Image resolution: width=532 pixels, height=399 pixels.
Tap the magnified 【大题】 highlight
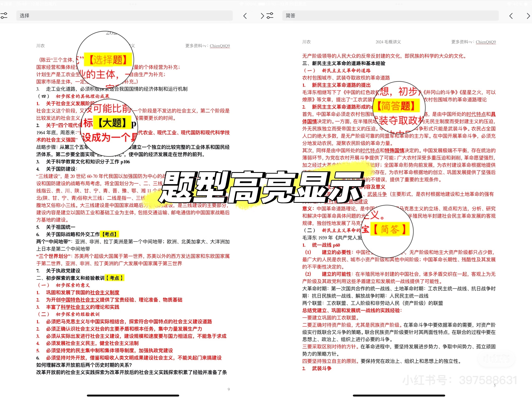coord(112,122)
